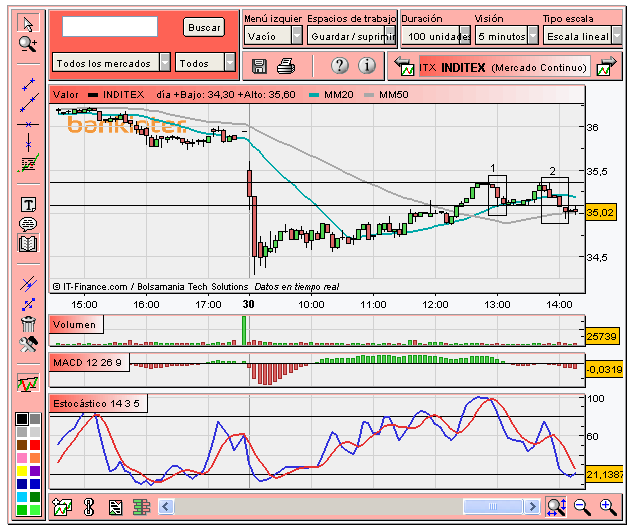The height and width of the screenshot is (530, 630).
Task: Pick the yellow color swatch
Action: pos(22,471)
